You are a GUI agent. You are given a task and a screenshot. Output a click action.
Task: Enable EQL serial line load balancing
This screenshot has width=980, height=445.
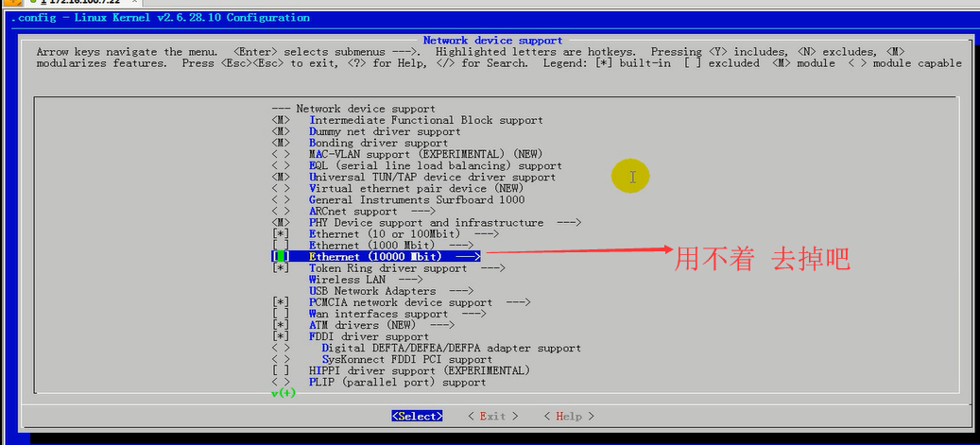281,165
